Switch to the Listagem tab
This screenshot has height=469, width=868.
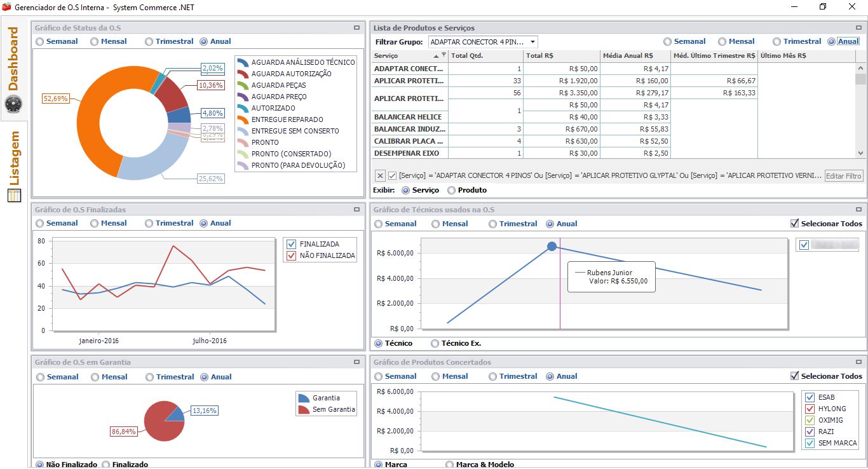(x=14, y=159)
